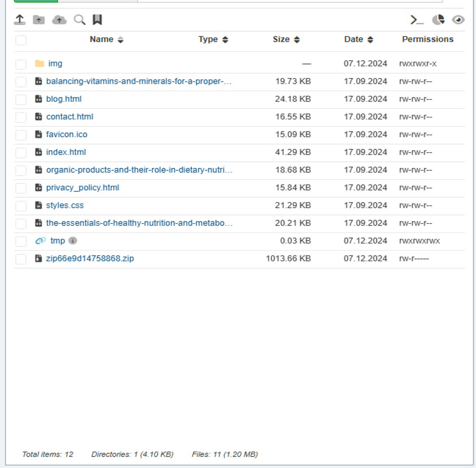Tick the checkbox for index.html
The height and width of the screenshot is (468, 476).
(x=21, y=153)
